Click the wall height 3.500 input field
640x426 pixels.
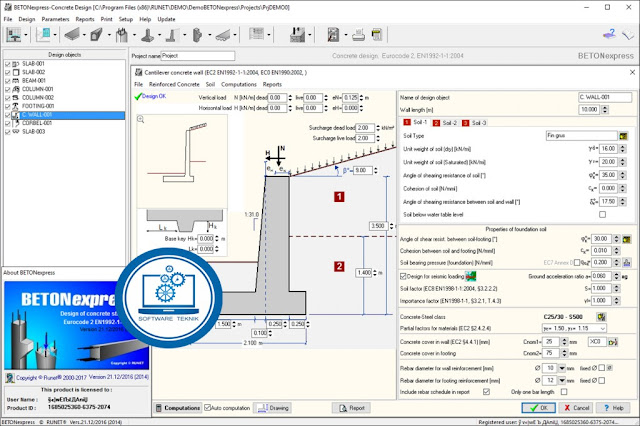pos(378,226)
